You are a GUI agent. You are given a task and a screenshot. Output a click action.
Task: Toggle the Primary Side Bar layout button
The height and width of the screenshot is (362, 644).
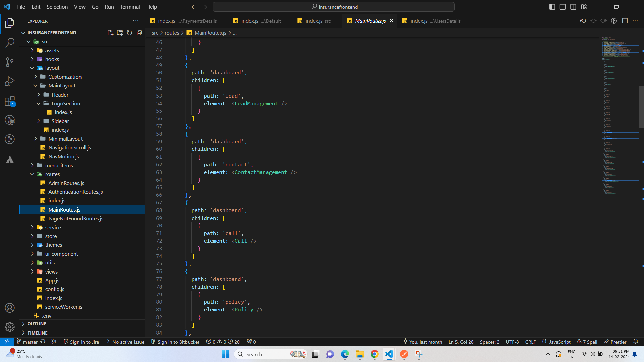click(x=552, y=7)
